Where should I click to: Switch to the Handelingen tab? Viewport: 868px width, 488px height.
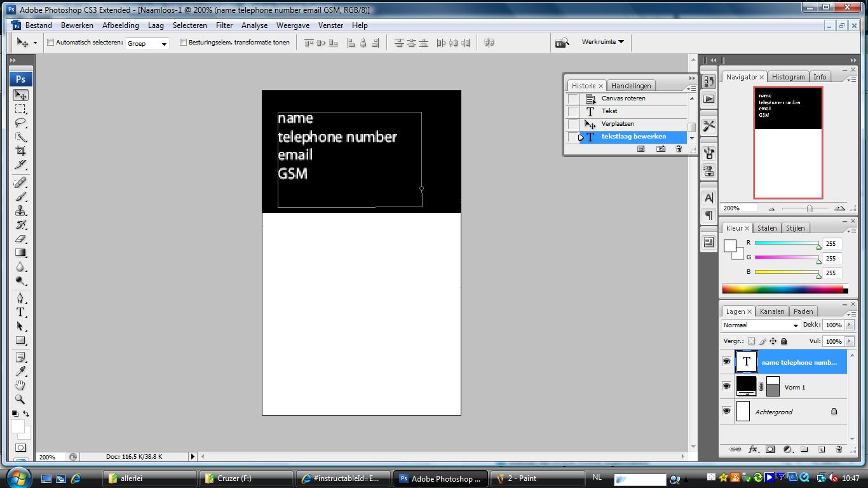(631, 86)
